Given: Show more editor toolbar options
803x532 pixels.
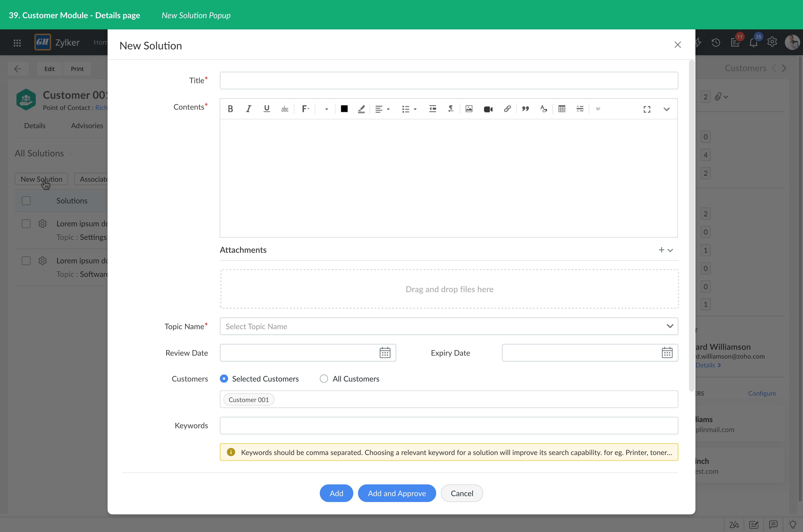Looking at the screenshot, I should click(598, 109).
